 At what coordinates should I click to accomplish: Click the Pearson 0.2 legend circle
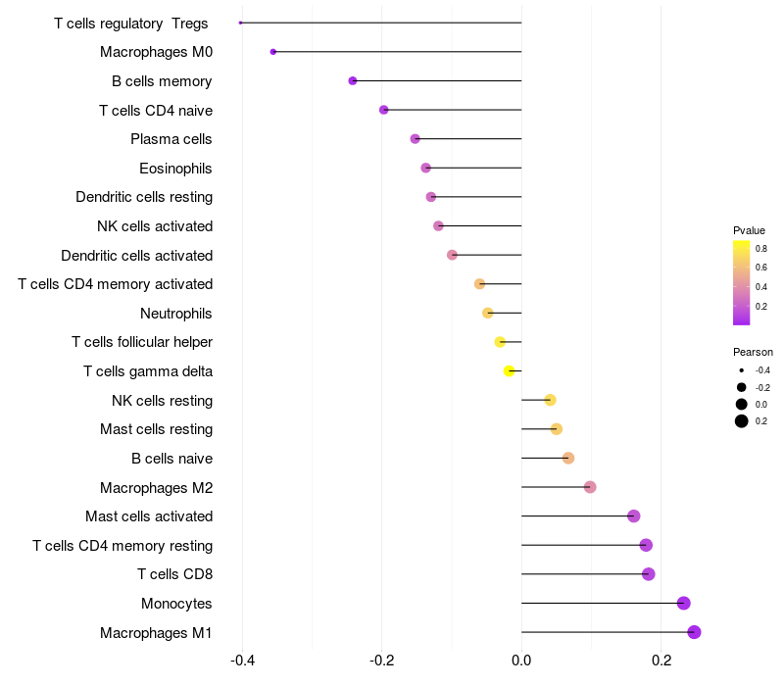click(742, 421)
